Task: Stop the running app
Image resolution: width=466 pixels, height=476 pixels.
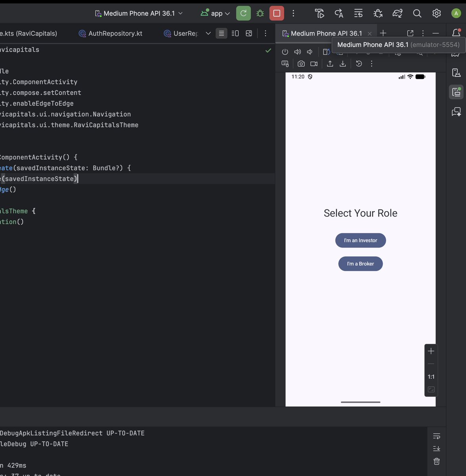Action: pos(277,13)
